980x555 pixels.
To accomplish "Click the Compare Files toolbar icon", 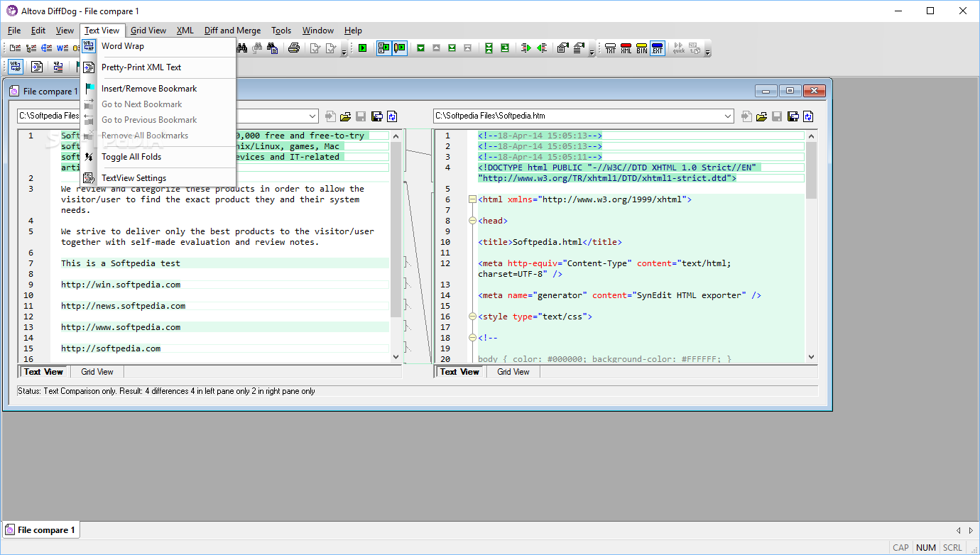I will 15,48.
